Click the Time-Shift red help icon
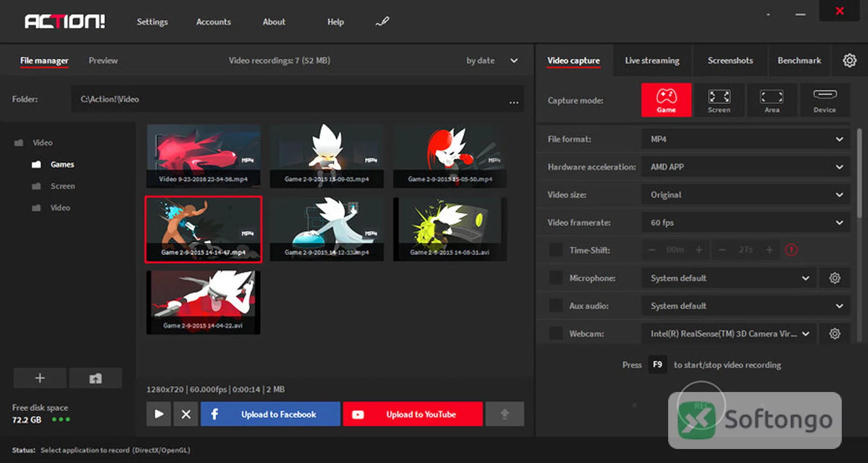 click(791, 250)
